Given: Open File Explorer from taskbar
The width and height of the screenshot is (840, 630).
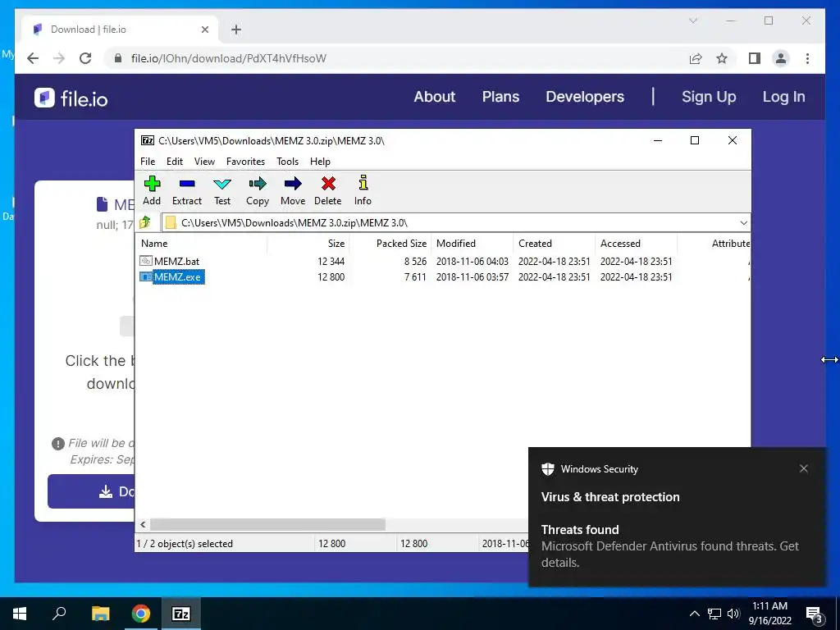Looking at the screenshot, I should tap(100, 614).
